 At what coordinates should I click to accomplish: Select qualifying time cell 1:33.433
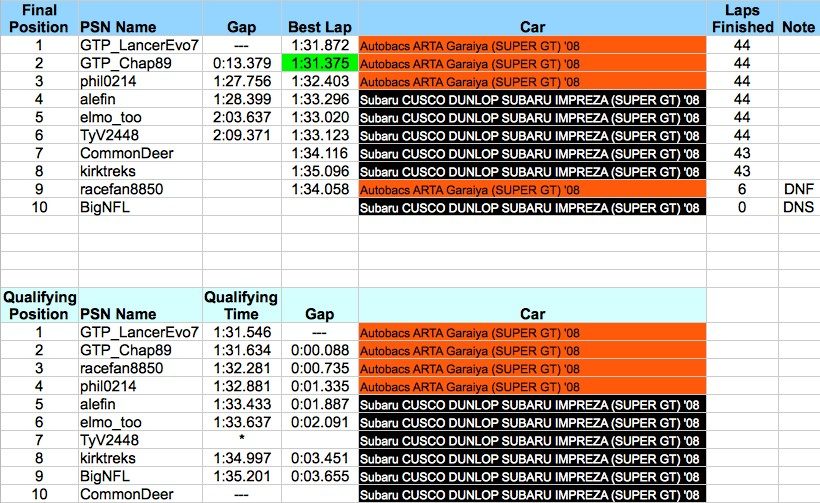[242, 404]
